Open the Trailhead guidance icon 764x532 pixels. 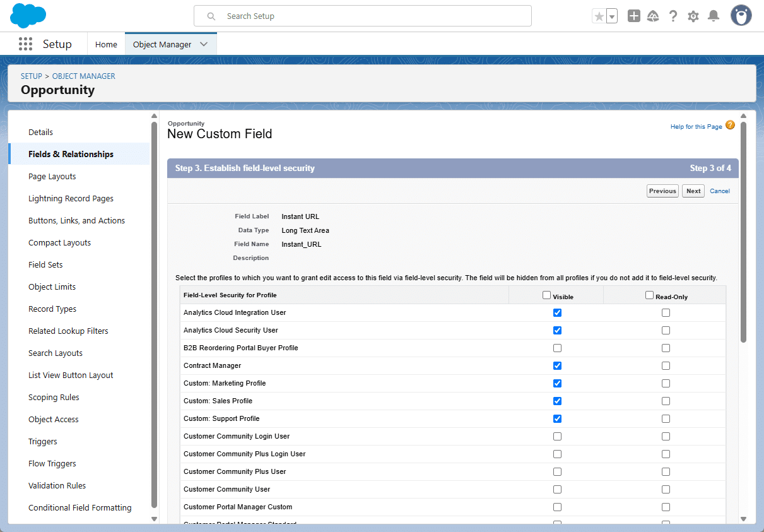click(x=653, y=16)
